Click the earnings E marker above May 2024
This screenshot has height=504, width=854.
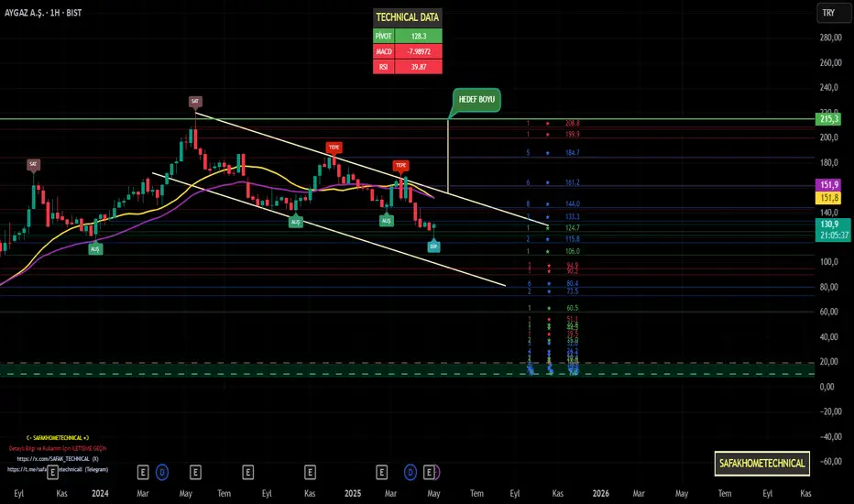coord(195,472)
